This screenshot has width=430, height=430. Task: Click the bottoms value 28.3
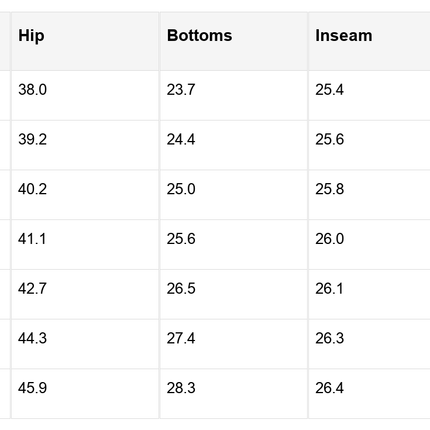pyautogui.click(x=181, y=388)
